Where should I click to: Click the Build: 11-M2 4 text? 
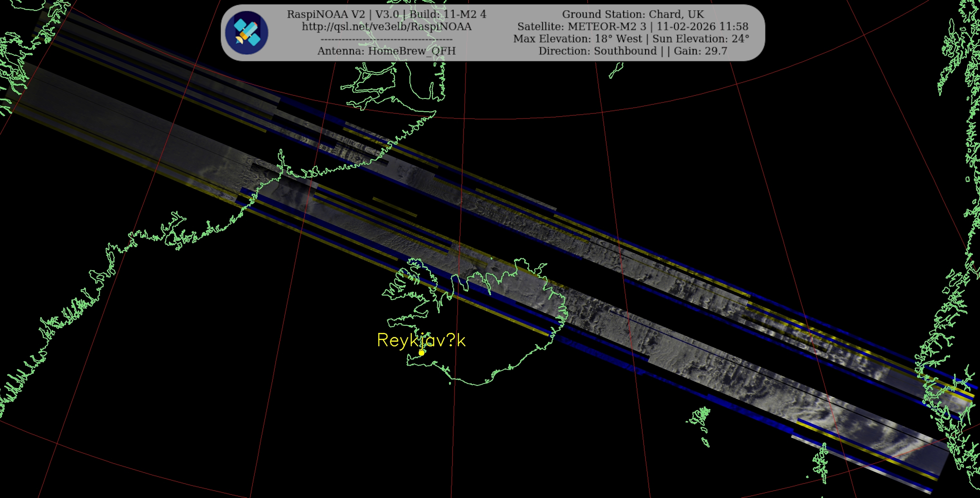[448, 14]
